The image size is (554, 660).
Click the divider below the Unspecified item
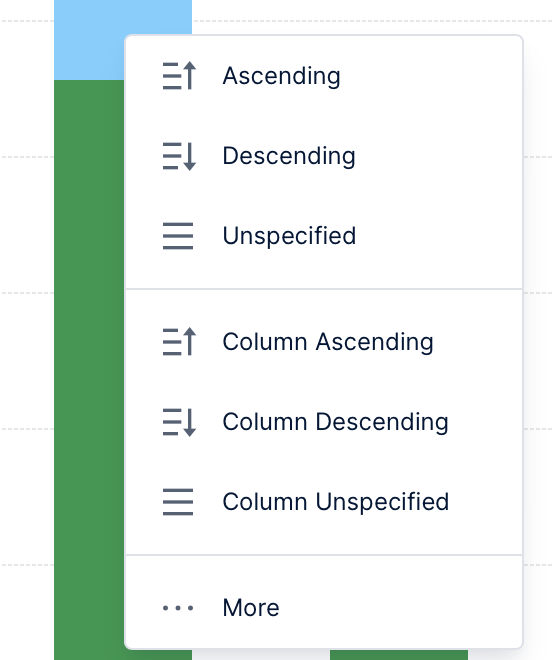click(324, 289)
